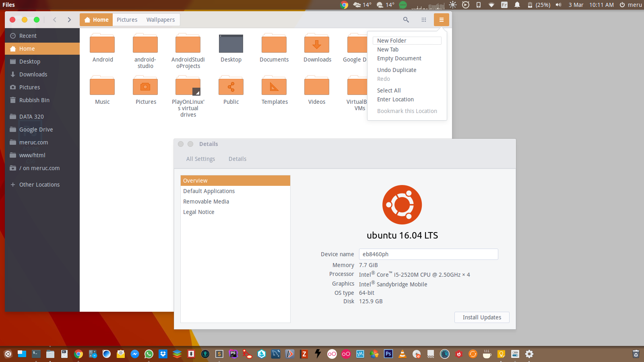644x362 pixels.
Task: Open the Downloads folder icon
Action: tap(317, 44)
